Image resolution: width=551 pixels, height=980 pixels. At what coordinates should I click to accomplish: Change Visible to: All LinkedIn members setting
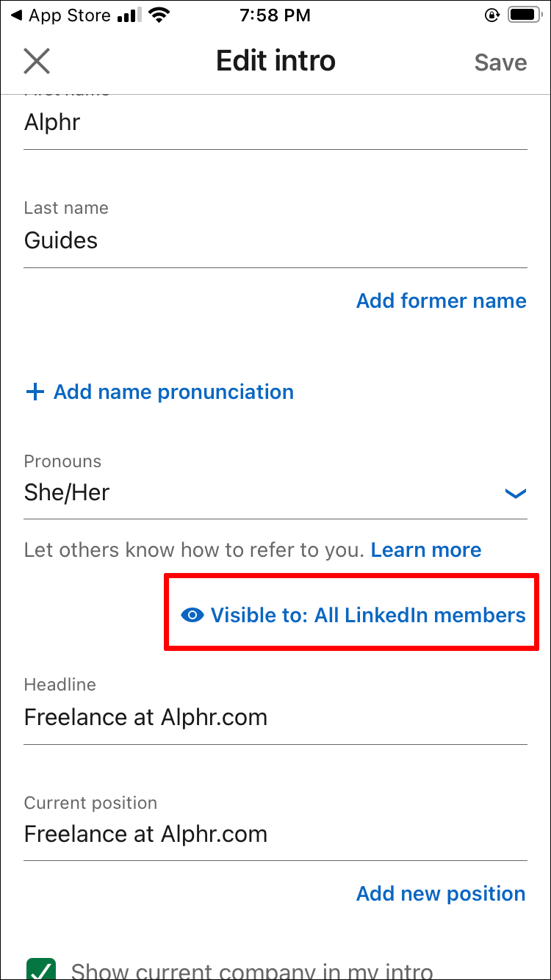point(368,616)
